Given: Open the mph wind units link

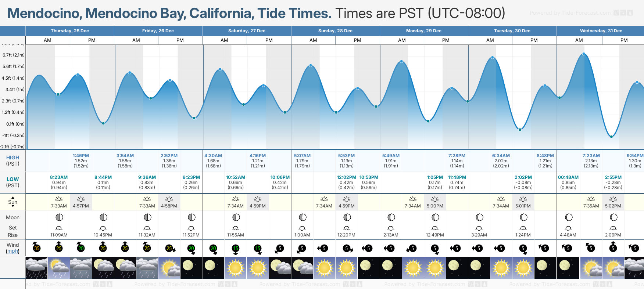Looking at the screenshot, I should [x=13, y=251].
